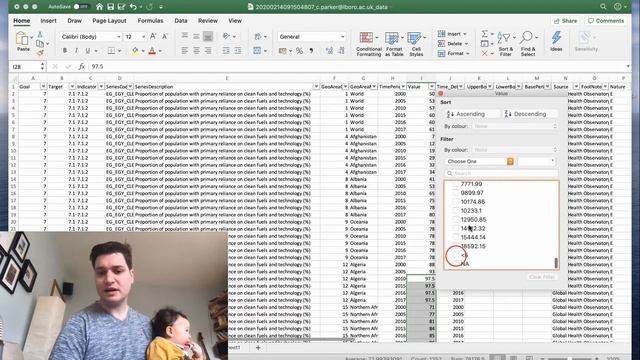Click the Borders icon
Image resolution: width=640 pixels, height=360 pixels.
(x=111, y=51)
